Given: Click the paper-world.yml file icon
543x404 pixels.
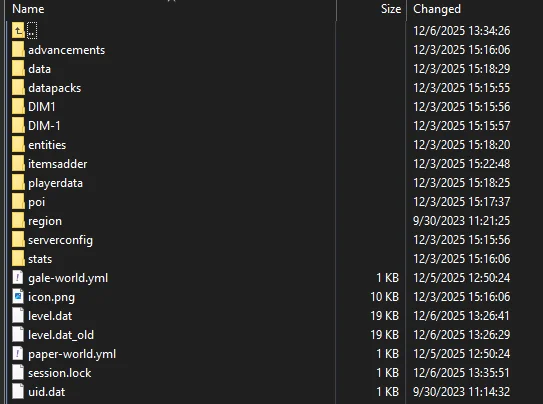Looking at the screenshot, I should [18, 354].
